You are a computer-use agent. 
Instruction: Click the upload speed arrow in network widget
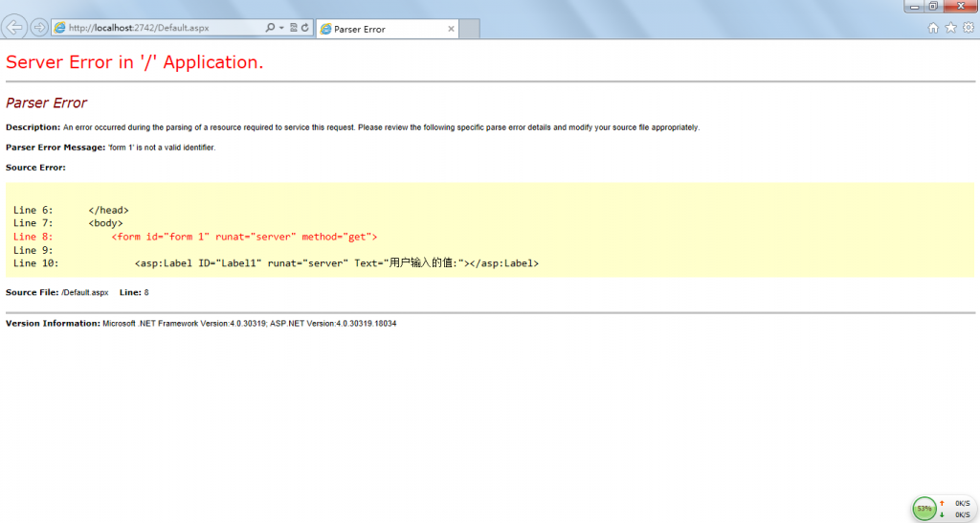[x=942, y=503]
